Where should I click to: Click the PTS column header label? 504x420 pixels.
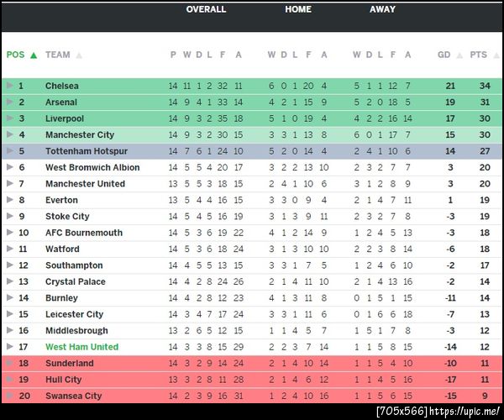tap(478, 55)
